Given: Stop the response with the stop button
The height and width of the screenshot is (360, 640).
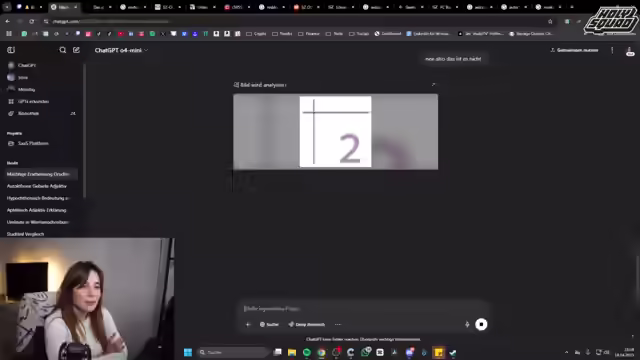Looking at the screenshot, I should [x=481, y=324].
